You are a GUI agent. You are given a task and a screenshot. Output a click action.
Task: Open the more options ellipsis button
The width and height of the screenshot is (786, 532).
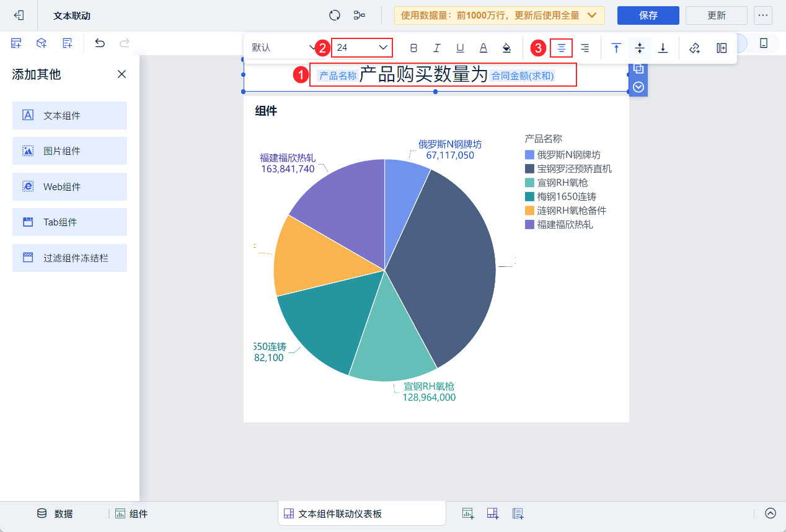pyautogui.click(x=763, y=15)
